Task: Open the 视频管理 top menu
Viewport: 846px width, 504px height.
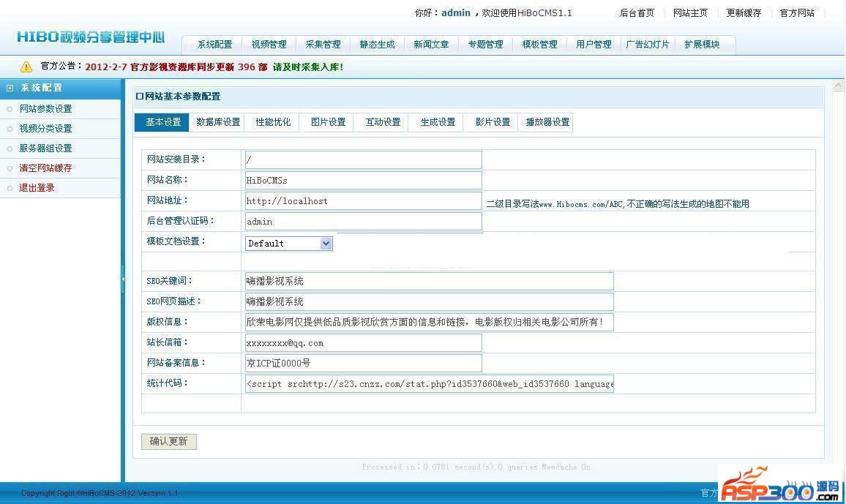Action: (x=269, y=45)
